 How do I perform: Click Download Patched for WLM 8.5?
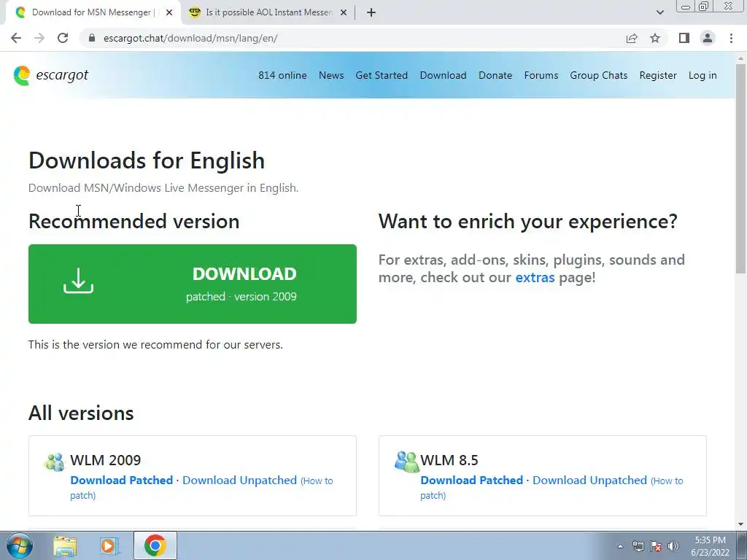(472, 480)
